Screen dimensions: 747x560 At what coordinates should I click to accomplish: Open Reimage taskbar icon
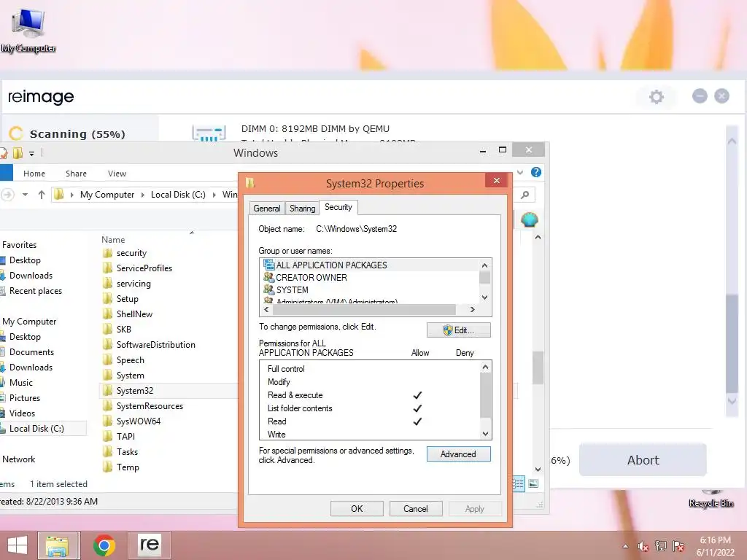(x=149, y=545)
